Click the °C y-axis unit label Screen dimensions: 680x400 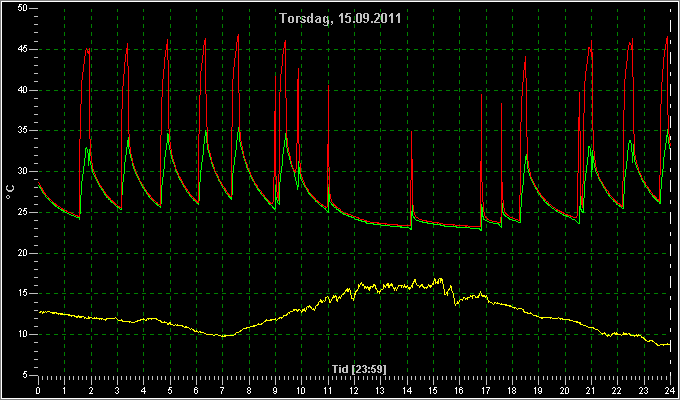tap(10, 192)
